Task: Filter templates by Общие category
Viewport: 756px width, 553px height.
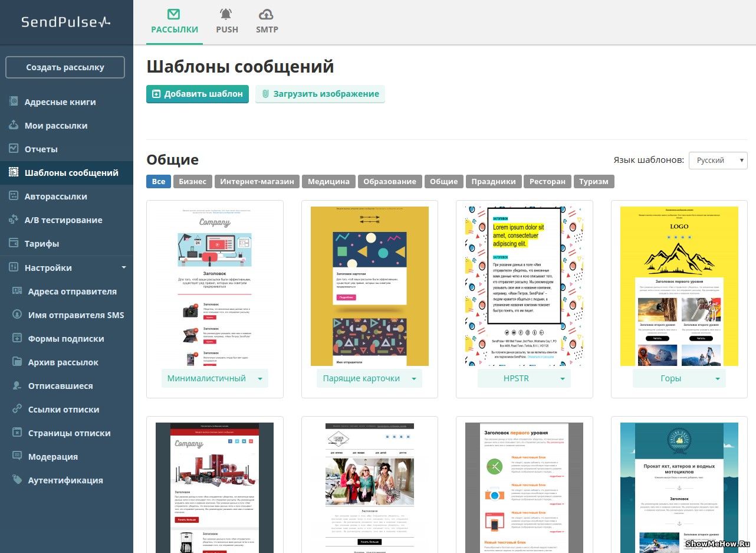Action: click(444, 181)
